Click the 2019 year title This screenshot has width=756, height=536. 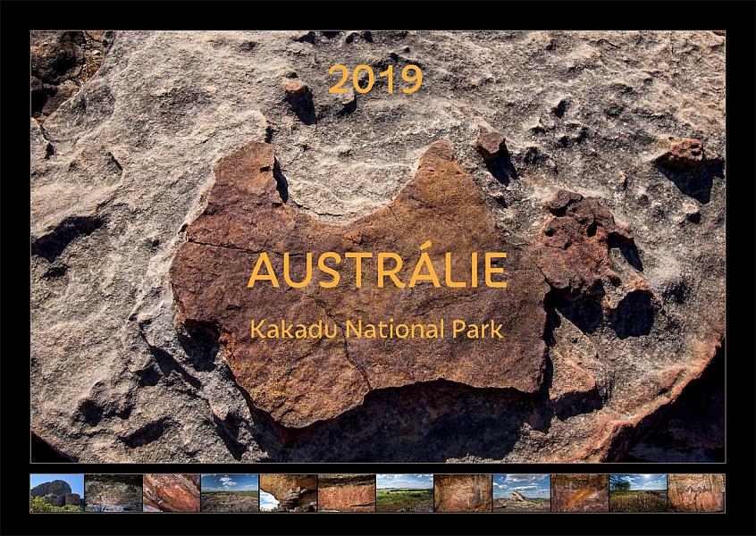click(375, 80)
